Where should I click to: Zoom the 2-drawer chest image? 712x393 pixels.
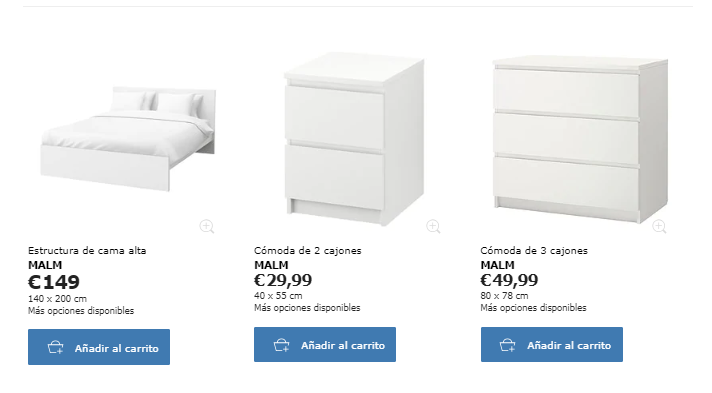coord(433,226)
